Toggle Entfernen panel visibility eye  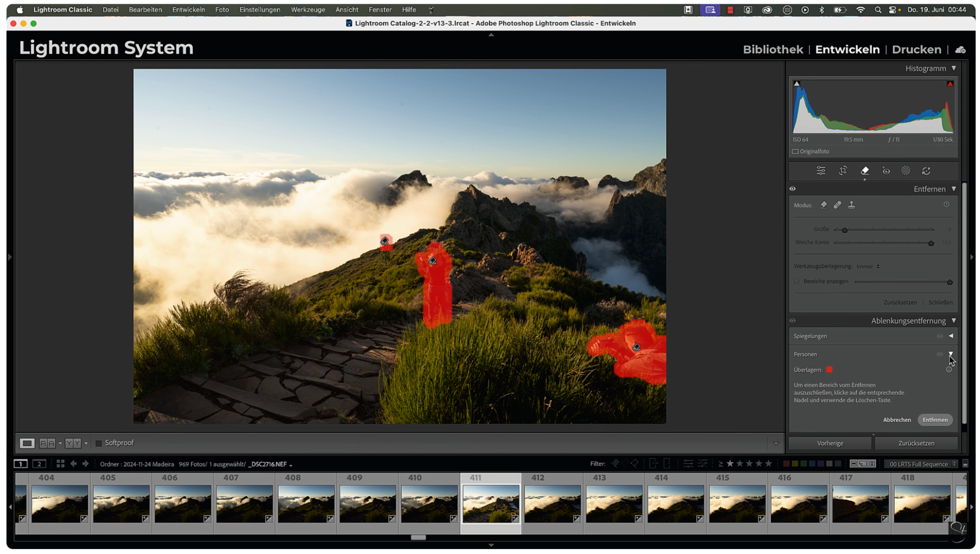click(x=793, y=189)
